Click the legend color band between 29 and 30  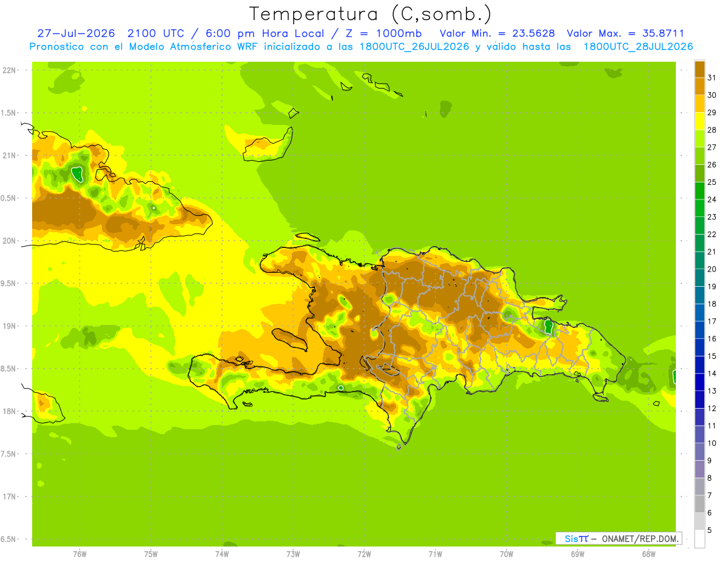[699, 104]
